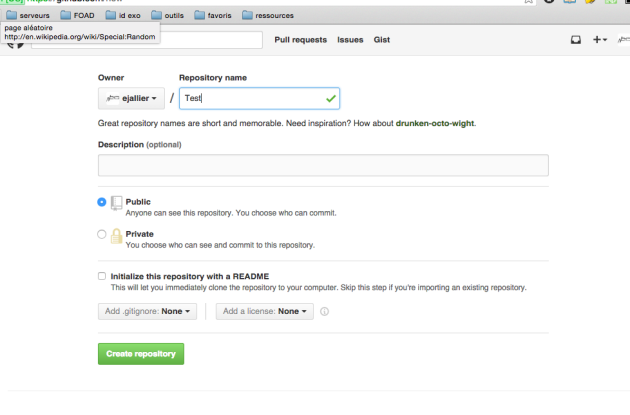Select the Private radio button
The width and height of the screenshot is (630, 415).
[x=102, y=234]
